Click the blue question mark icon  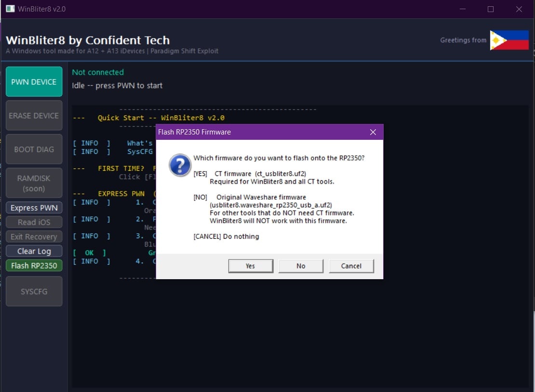click(180, 165)
